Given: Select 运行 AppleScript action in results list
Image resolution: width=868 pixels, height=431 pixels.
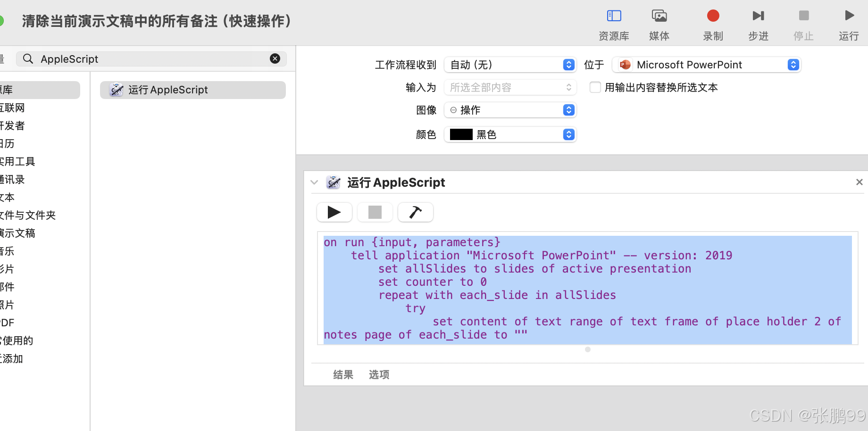Looking at the screenshot, I should (192, 90).
